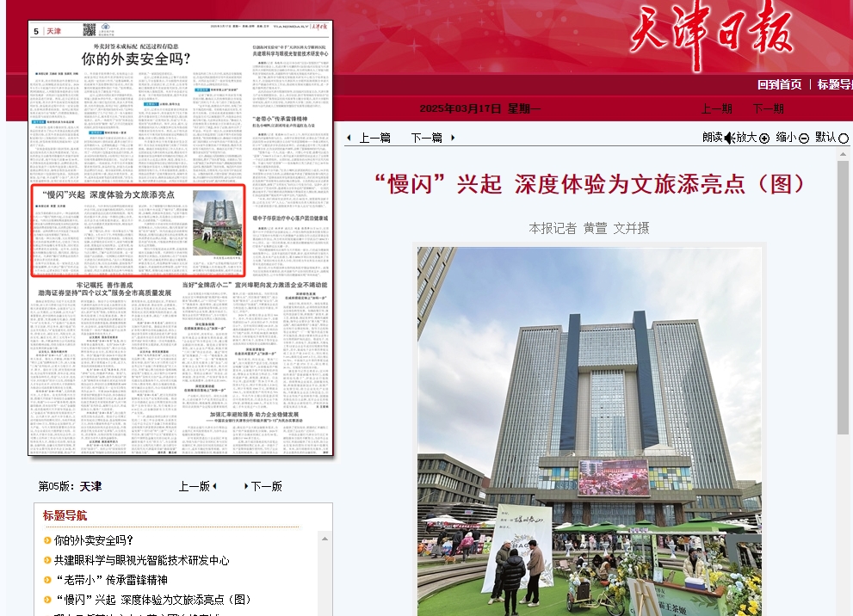Click the building photo in the article
The height and width of the screenshot is (616, 853).
coord(590,430)
